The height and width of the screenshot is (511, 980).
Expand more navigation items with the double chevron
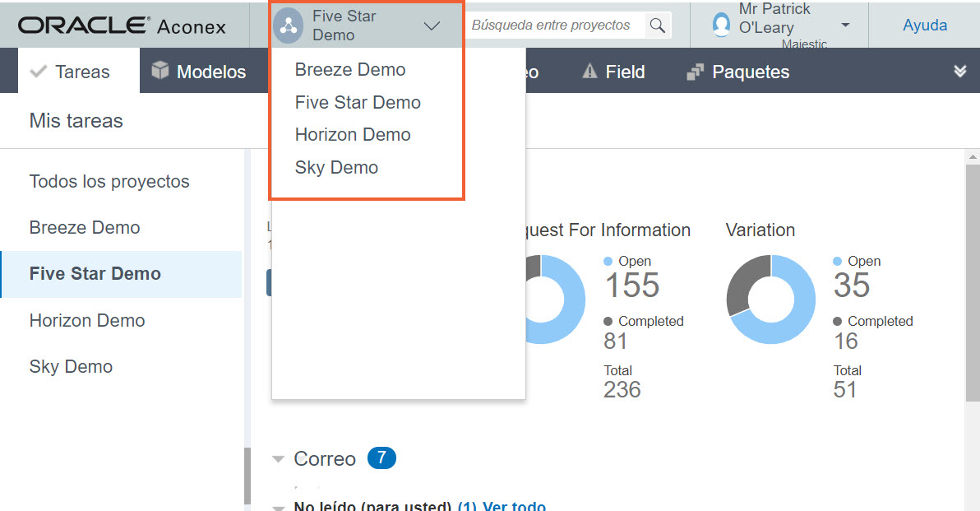[x=960, y=72]
